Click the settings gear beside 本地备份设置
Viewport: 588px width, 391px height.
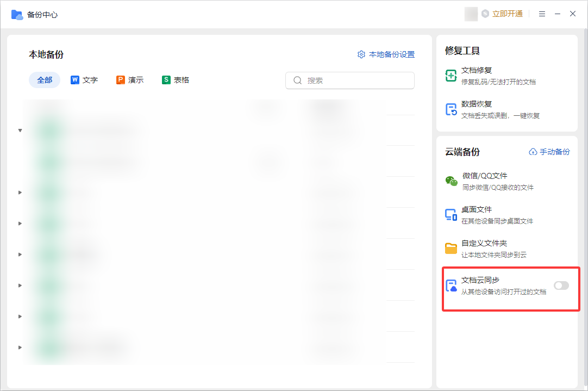361,54
